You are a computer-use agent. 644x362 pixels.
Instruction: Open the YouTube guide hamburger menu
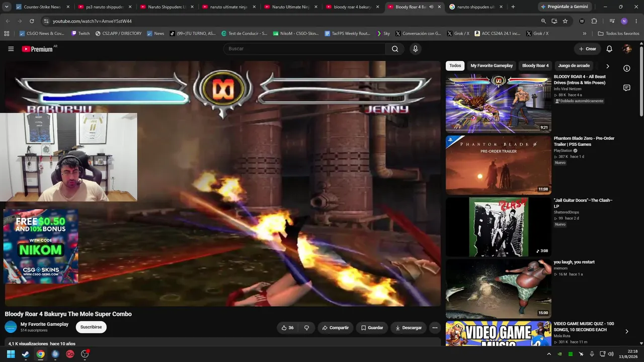click(x=11, y=49)
